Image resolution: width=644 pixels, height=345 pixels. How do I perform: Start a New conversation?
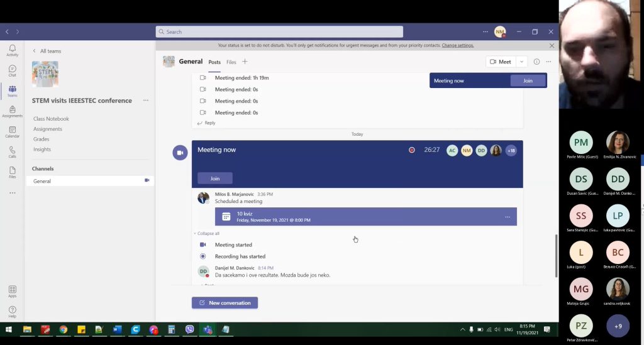[x=225, y=303]
